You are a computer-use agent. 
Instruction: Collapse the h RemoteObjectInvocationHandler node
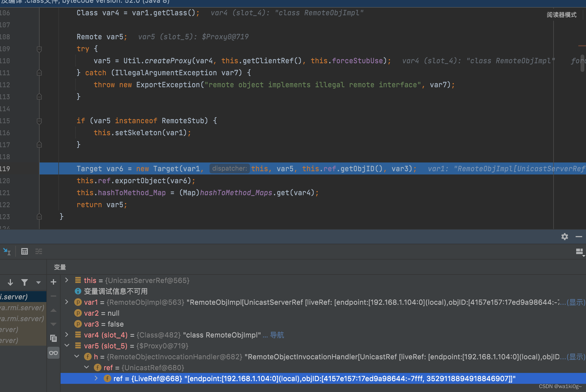77,356
